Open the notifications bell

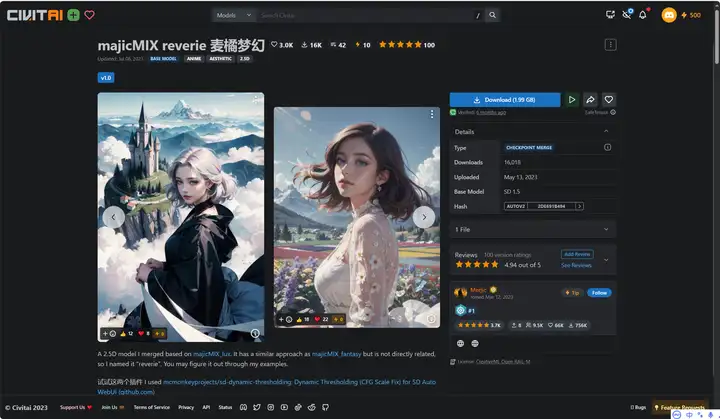(x=643, y=15)
